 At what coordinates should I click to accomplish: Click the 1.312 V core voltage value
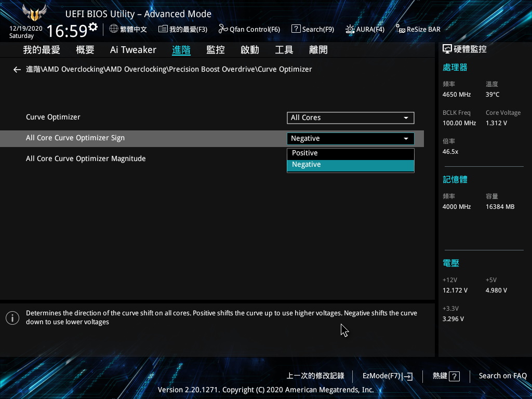tap(496, 123)
